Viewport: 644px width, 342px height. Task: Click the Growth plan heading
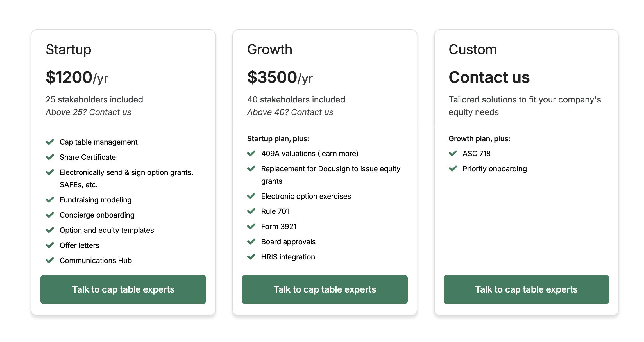click(x=269, y=49)
